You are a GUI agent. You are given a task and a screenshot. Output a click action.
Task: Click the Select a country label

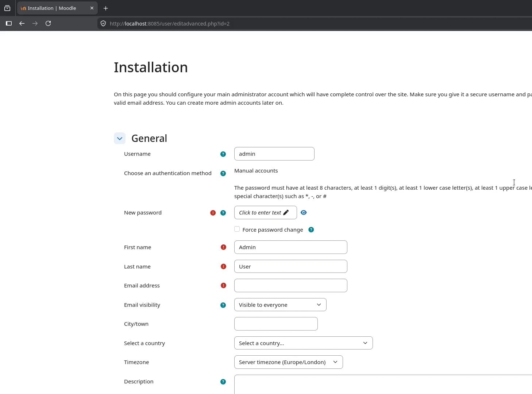[144, 343]
